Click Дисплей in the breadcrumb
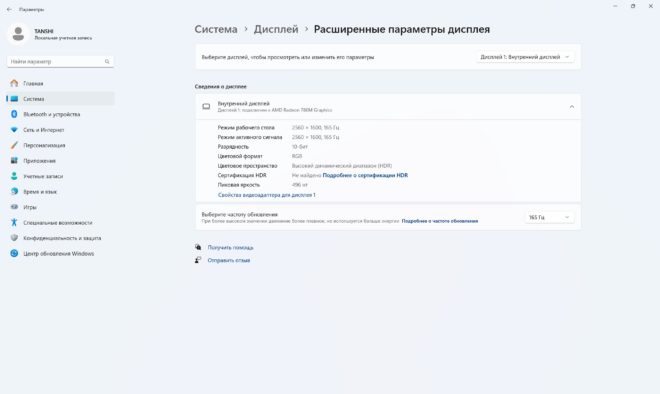This screenshot has height=394, width=660. coord(276,29)
